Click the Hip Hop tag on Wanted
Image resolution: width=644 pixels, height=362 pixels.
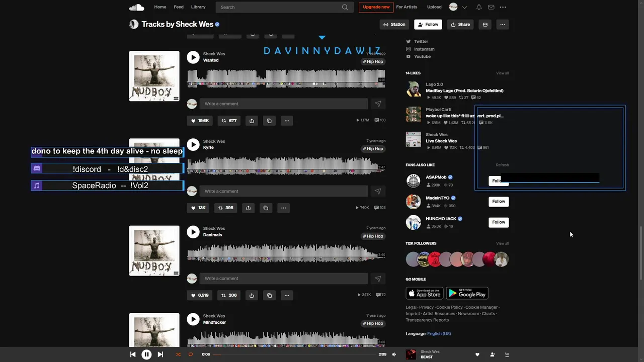(x=373, y=61)
